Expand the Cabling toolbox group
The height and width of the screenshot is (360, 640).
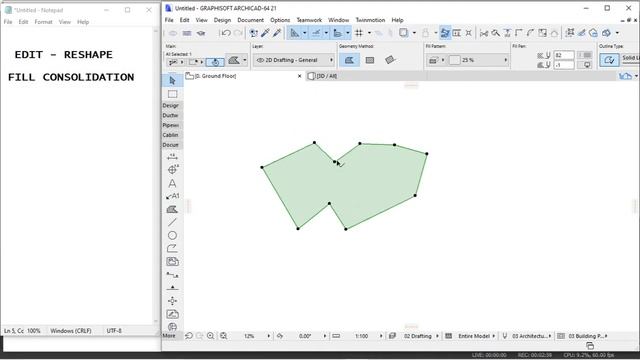(171, 135)
